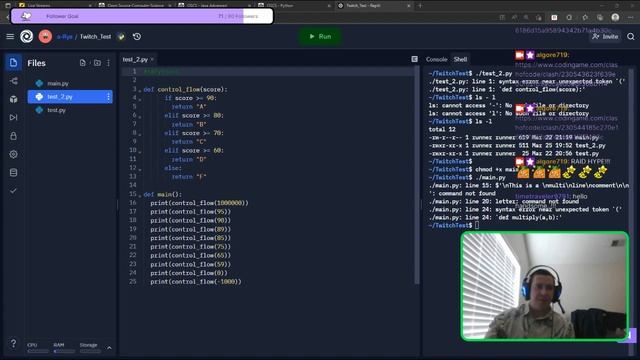Open the Files panel three-dot menu
This screenshot has height=360, width=640.
109,63
